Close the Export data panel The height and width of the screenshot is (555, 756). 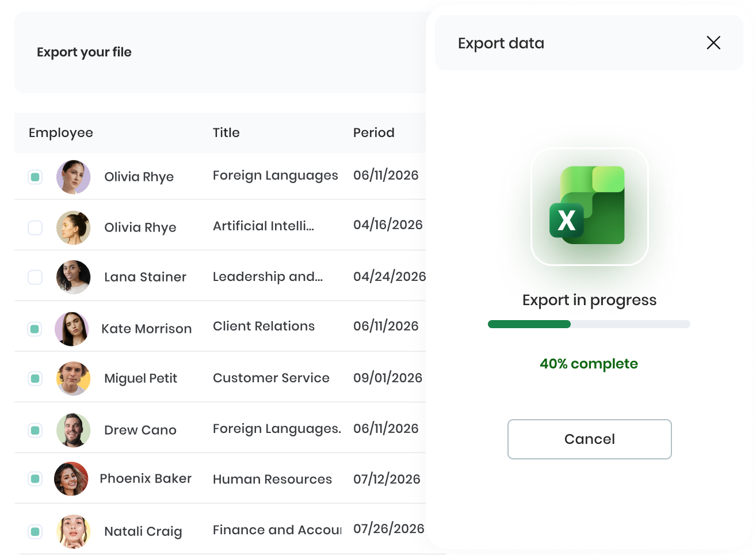(713, 43)
